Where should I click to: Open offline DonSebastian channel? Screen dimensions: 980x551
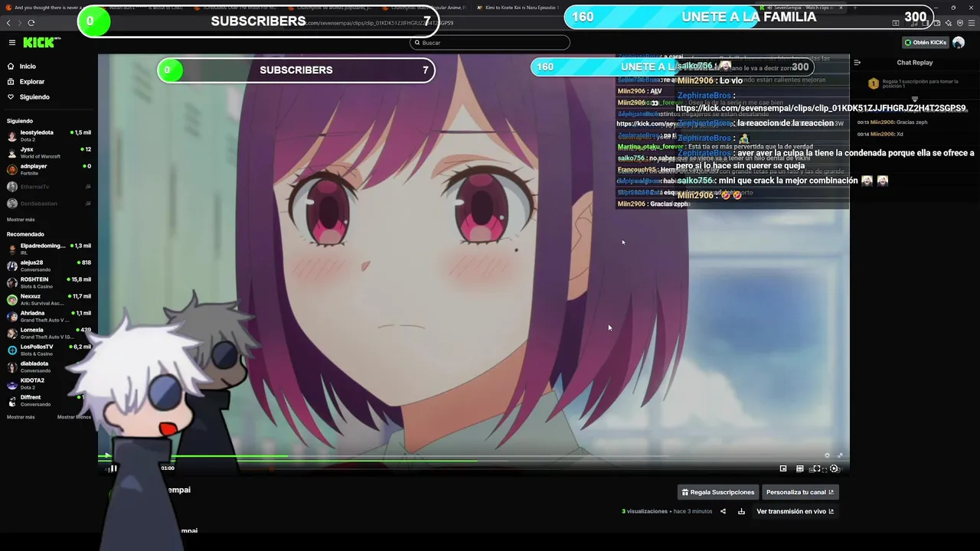[x=48, y=204]
